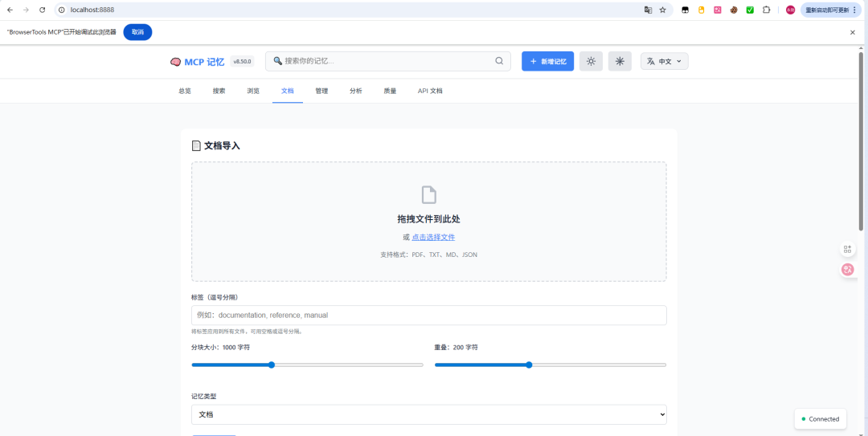Reload the page with the refresh icon
Image resolution: width=868 pixels, height=436 pixels.
coord(42,10)
